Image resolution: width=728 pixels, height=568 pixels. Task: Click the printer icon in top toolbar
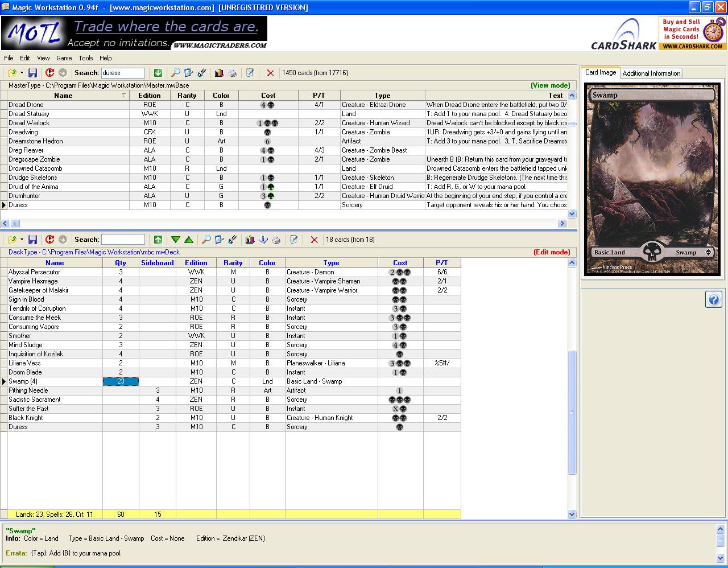(232, 73)
